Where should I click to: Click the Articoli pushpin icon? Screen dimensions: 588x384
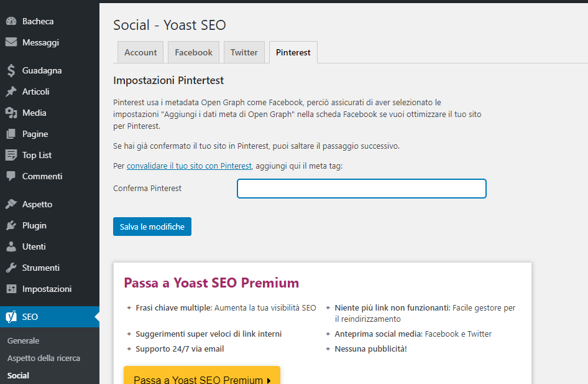11,91
